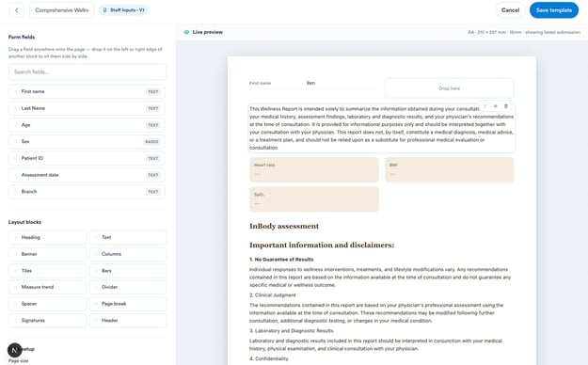The height and width of the screenshot is (365, 588).
Task: Click the First name value Ben
Action: (x=310, y=83)
